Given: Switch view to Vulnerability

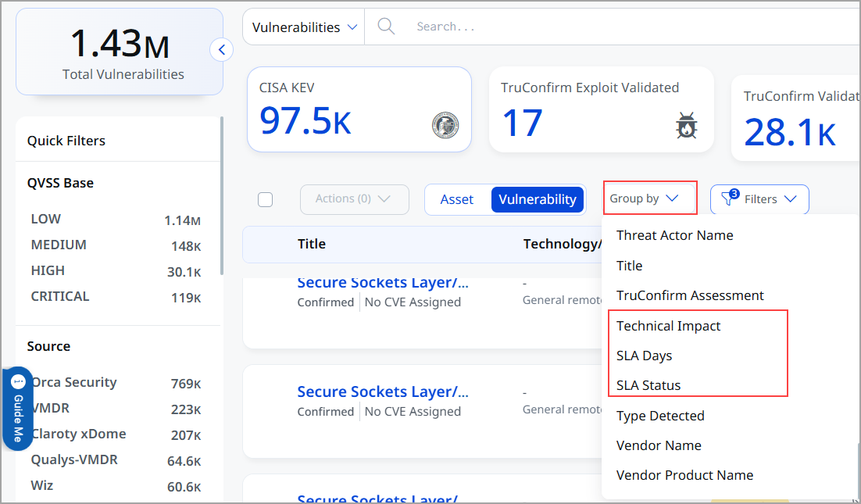Looking at the screenshot, I should click(537, 199).
